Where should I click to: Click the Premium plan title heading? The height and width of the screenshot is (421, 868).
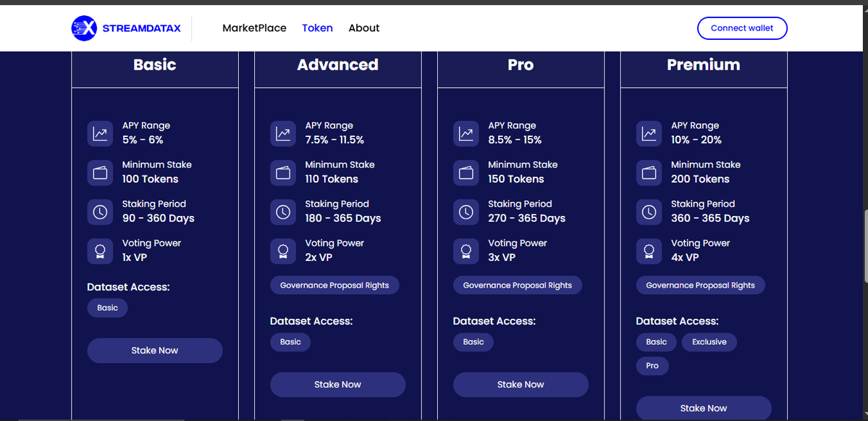(x=704, y=64)
